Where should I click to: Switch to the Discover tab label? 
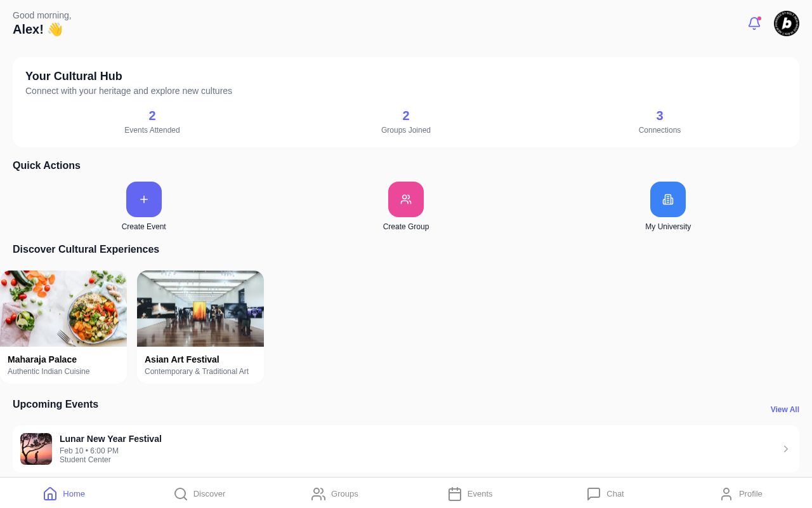pos(209,493)
